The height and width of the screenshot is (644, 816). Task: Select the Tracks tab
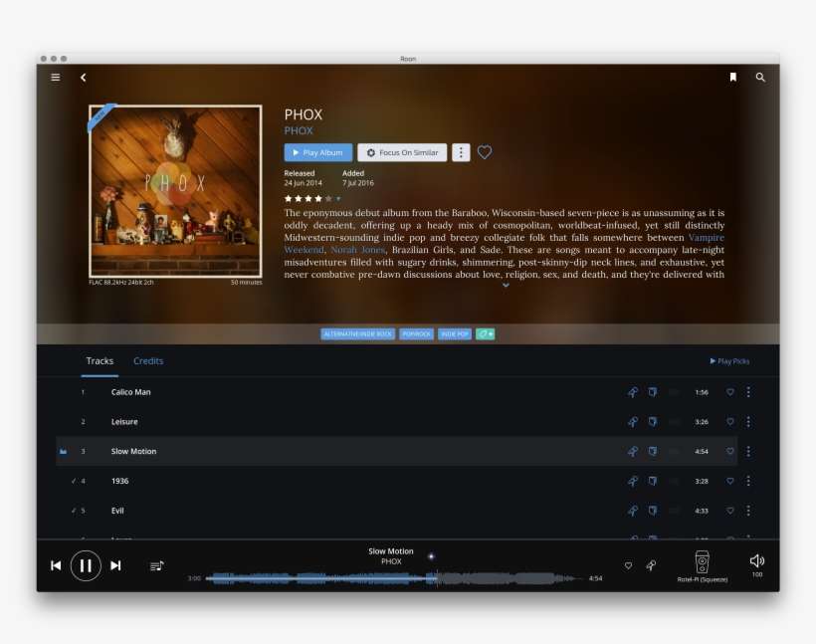tap(99, 361)
